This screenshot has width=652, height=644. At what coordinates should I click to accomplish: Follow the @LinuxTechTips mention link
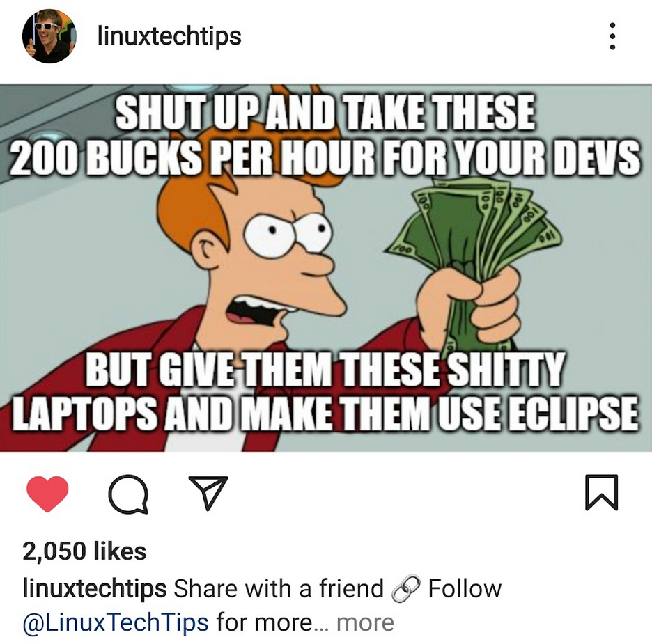[116, 622]
